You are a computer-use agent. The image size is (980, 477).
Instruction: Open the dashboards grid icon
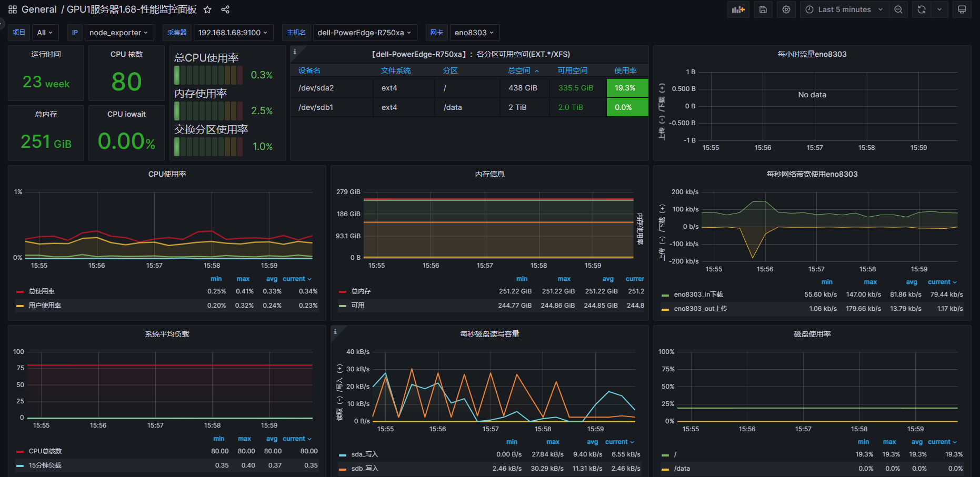tap(13, 9)
